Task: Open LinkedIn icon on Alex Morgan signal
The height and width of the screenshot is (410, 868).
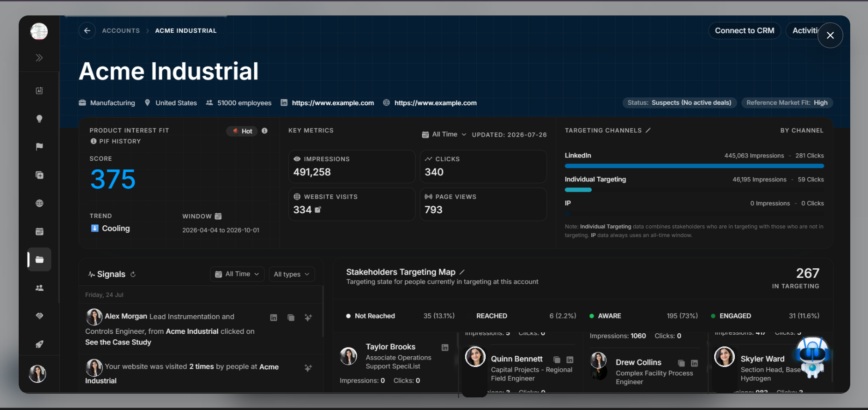Action: [x=274, y=318]
